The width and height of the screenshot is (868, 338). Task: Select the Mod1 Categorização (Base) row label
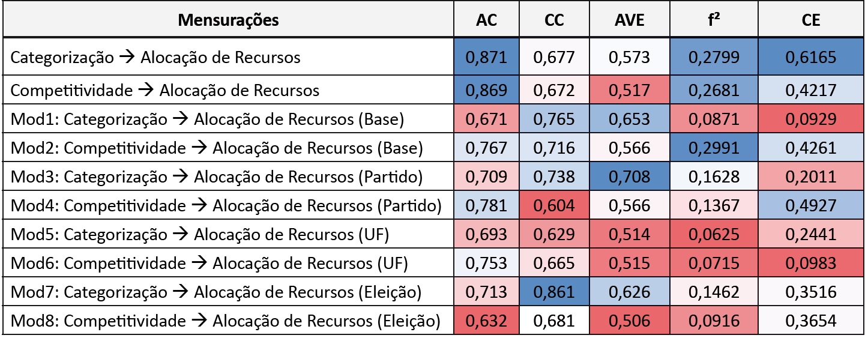tap(207, 119)
